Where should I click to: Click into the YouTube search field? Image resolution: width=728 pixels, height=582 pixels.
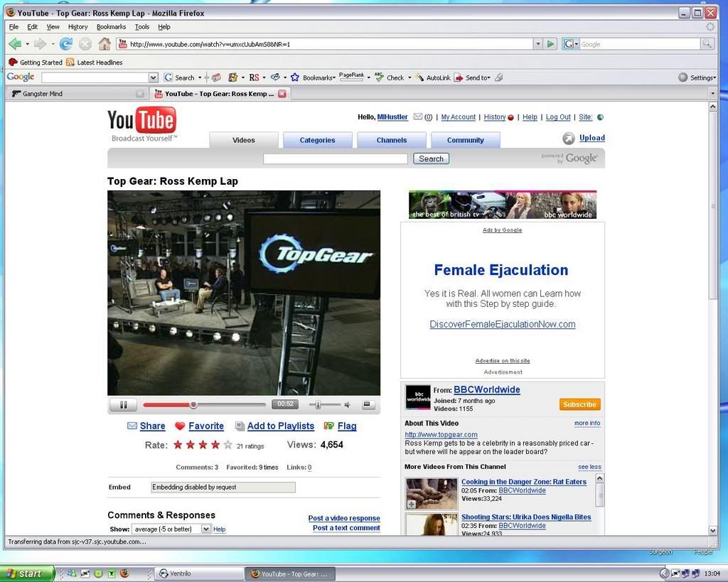336,158
